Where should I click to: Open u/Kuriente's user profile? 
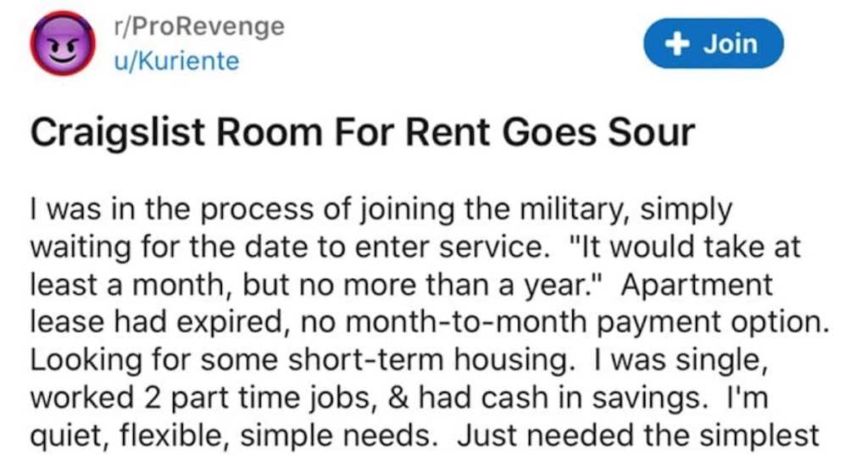(x=176, y=60)
